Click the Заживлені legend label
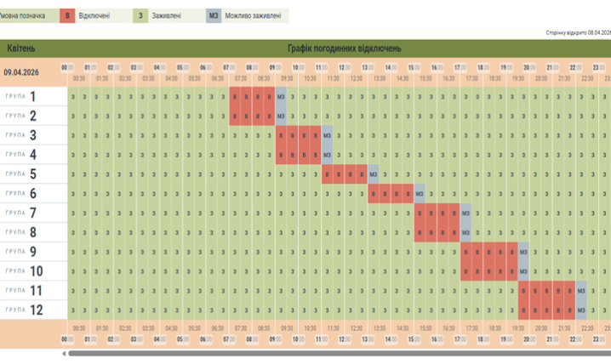The height and width of the screenshot is (364, 611). point(169,15)
